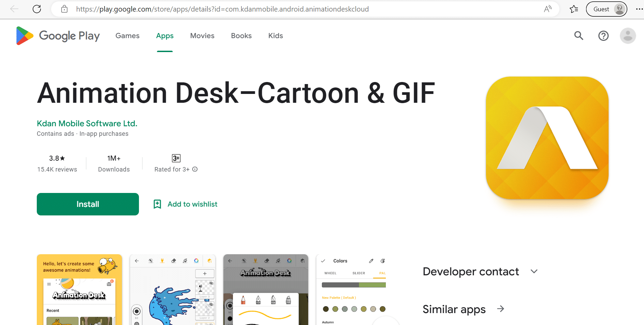Open the Guest profile button
The width and height of the screenshot is (644, 325).
(x=607, y=9)
